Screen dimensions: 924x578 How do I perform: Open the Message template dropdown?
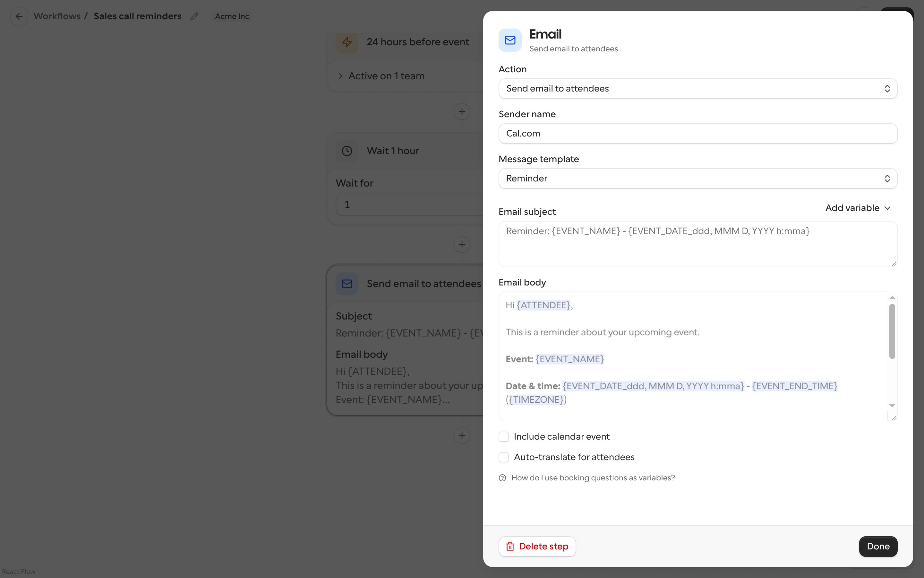[x=698, y=179]
